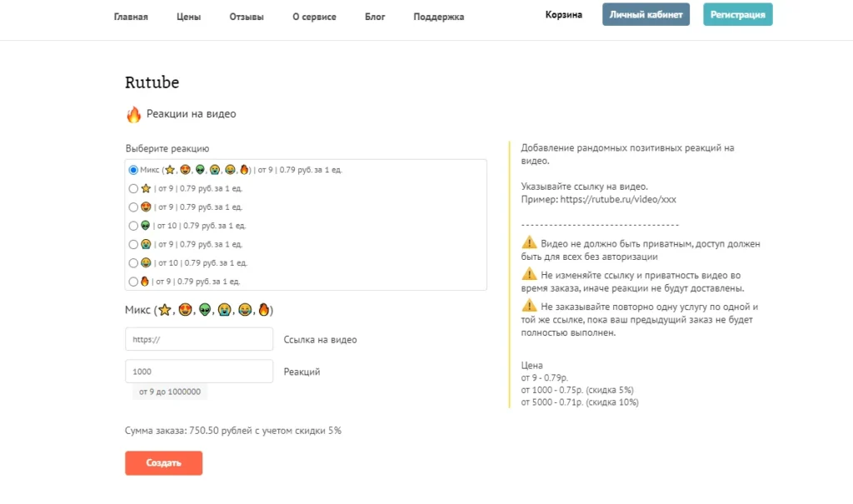Open the О сервисе page
Viewport: 853px width, 504px height.
tap(314, 17)
